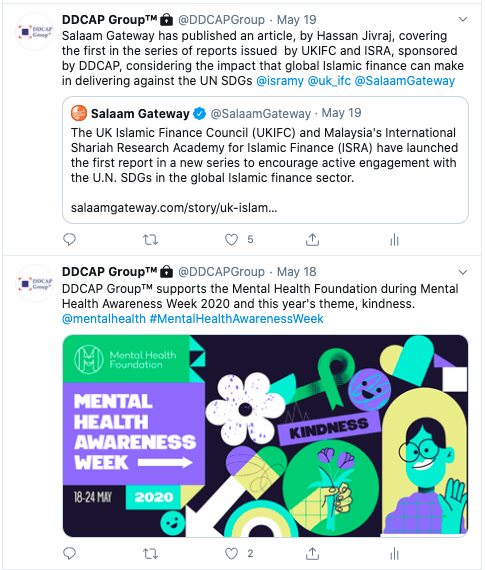
Task: Open the quoted Salaam Gateway tweet card
Action: [x=265, y=160]
